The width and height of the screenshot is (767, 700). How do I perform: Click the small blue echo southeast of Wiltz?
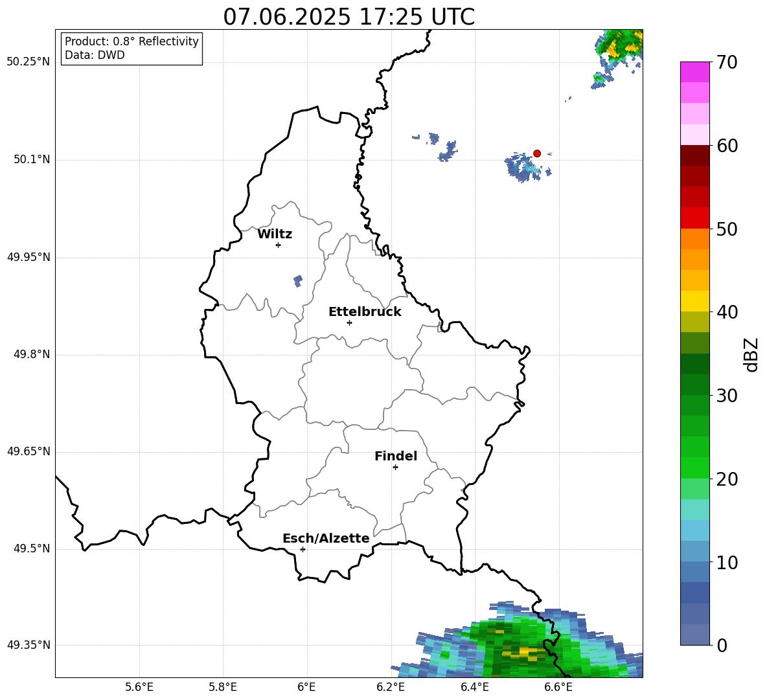pos(297,281)
